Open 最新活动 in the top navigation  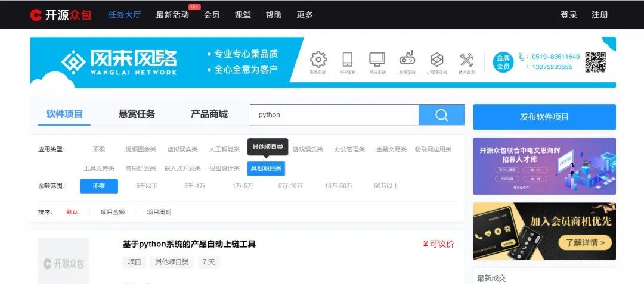coord(172,15)
